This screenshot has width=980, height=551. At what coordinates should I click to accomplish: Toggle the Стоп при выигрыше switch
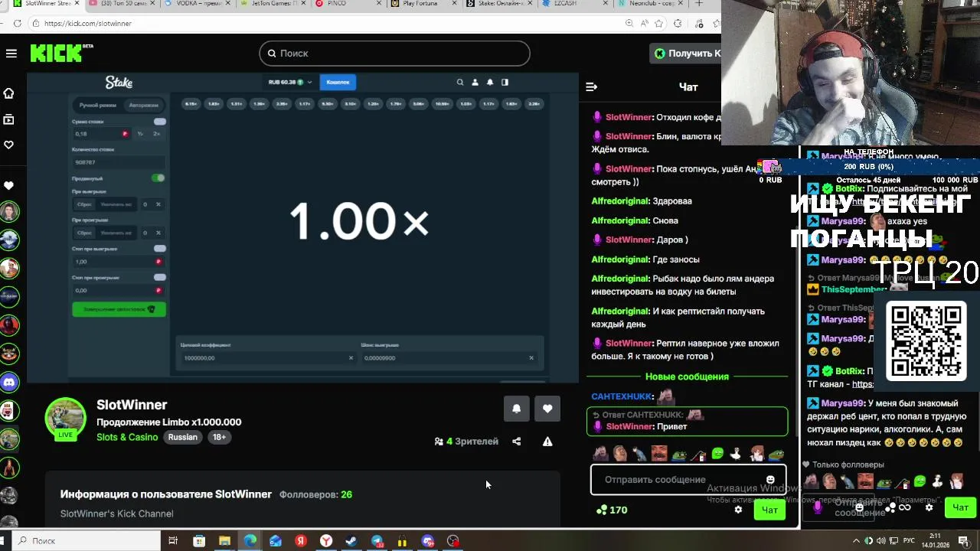pyautogui.click(x=159, y=249)
